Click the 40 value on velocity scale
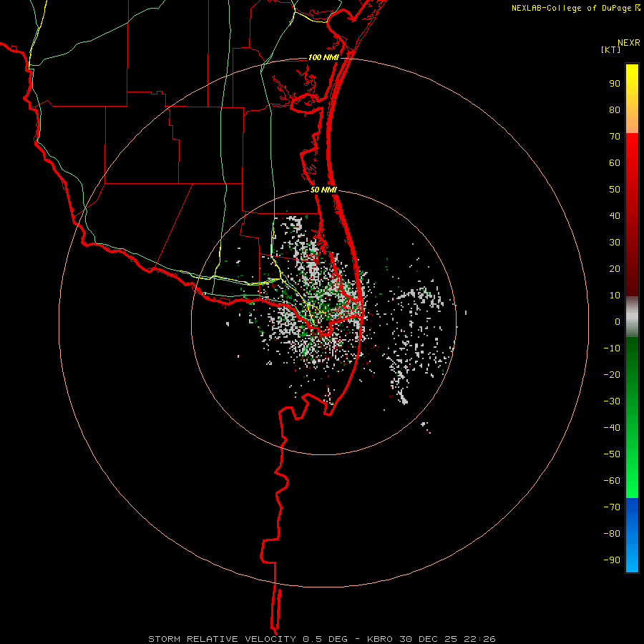Viewport: 644px width, 644px height. 615,215
